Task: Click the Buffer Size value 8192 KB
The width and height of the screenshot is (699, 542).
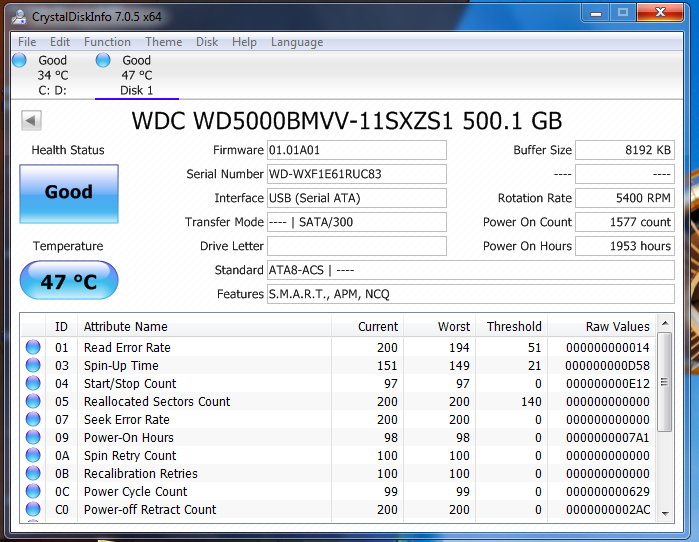Action: (625, 150)
